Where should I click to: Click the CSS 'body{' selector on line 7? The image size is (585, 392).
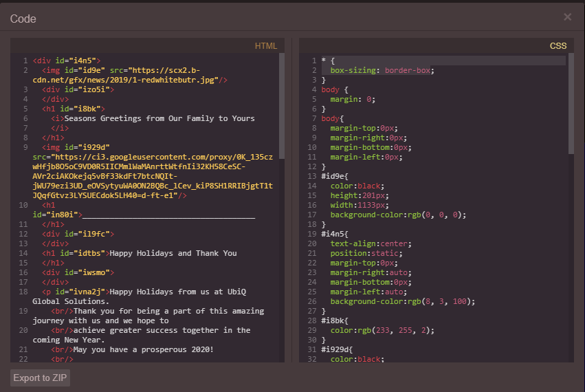[x=333, y=118]
